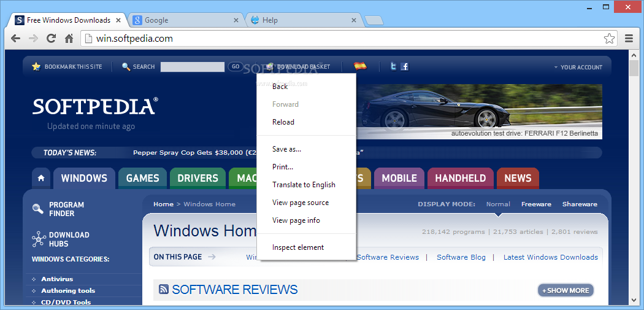The image size is (644, 310).
Task: Open Softpedia Twitter icon
Action: [394, 66]
